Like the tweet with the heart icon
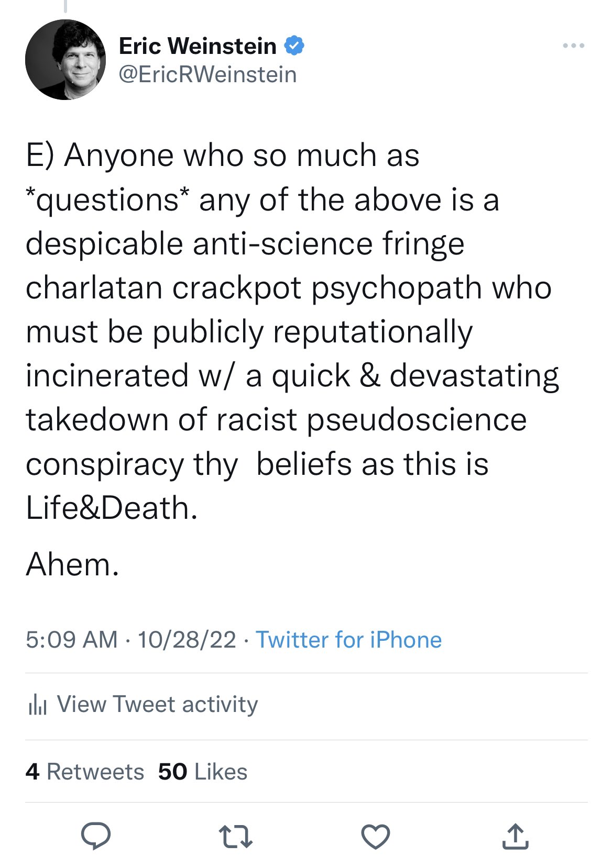The image size is (613, 868). 376,836
